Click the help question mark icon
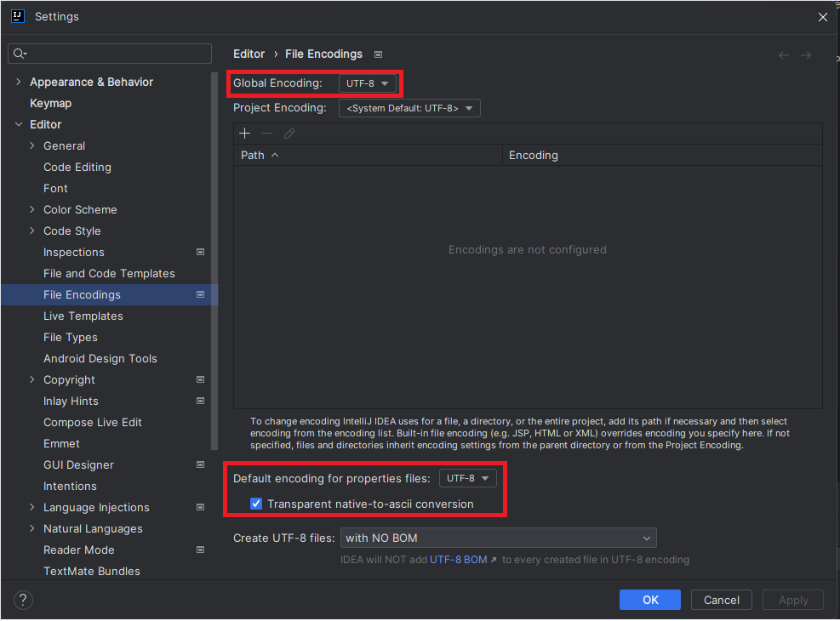 click(x=23, y=600)
